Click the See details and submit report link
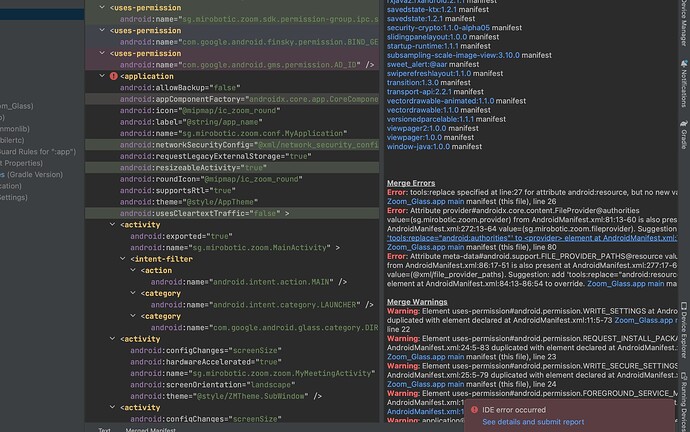The image size is (690, 432). click(533, 422)
